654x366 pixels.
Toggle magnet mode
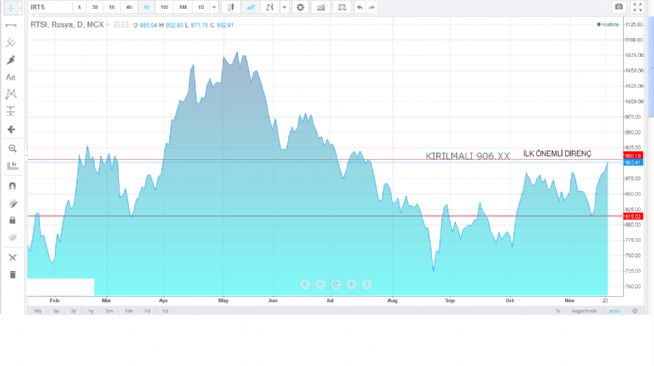click(x=12, y=186)
